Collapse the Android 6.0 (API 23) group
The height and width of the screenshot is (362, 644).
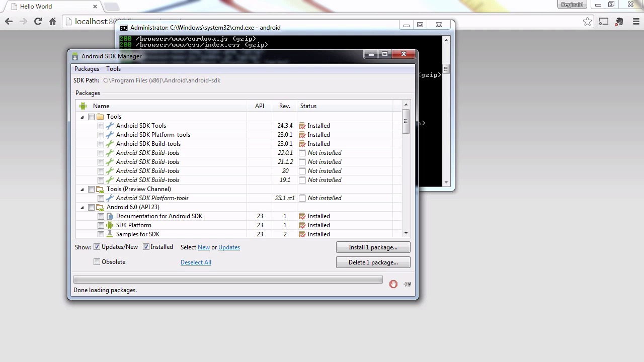pos(82,207)
